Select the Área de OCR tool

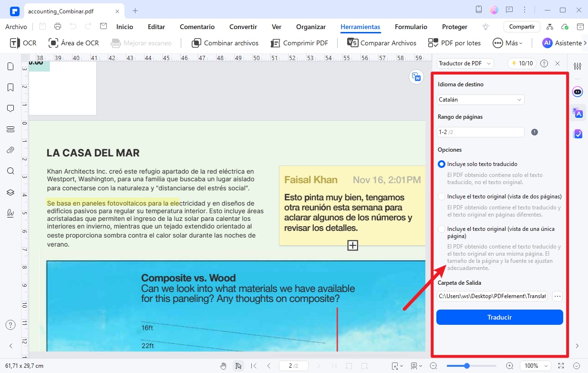coord(73,43)
